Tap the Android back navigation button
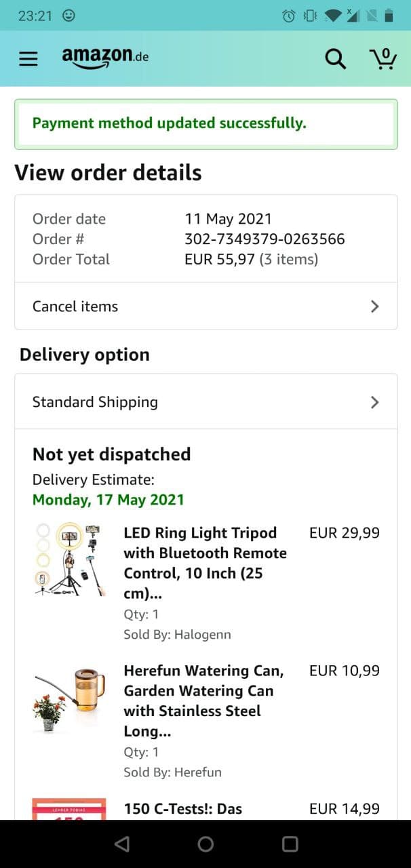Image resolution: width=411 pixels, height=868 pixels. click(122, 844)
